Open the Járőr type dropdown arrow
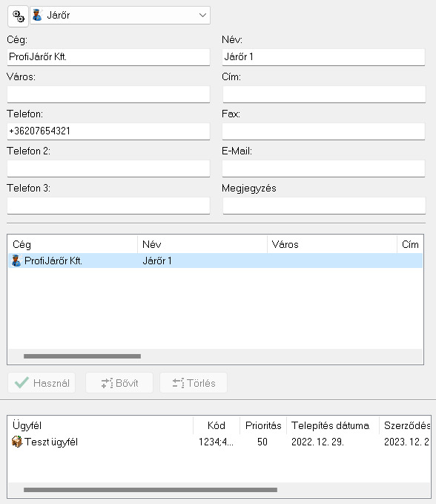Image resolution: width=436 pixels, height=504 pixels. pos(202,15)
